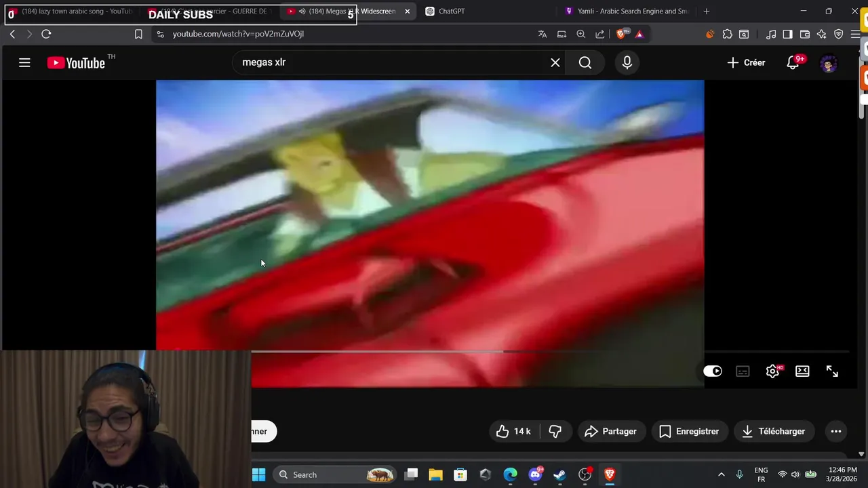Open the Windows Start menu
Image resolution: width=868 pixels, height=488 pixels.
coord(259,474)
